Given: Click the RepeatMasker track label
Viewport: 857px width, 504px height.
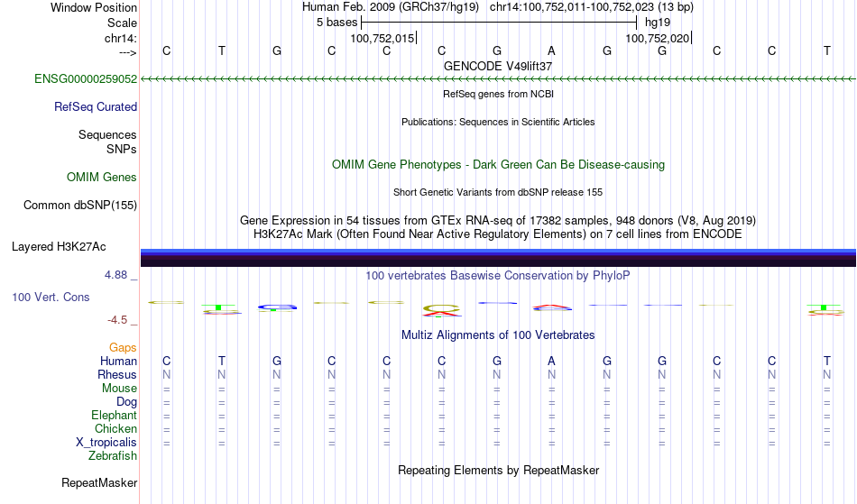Looking at the screenshot, I should 99,482.
